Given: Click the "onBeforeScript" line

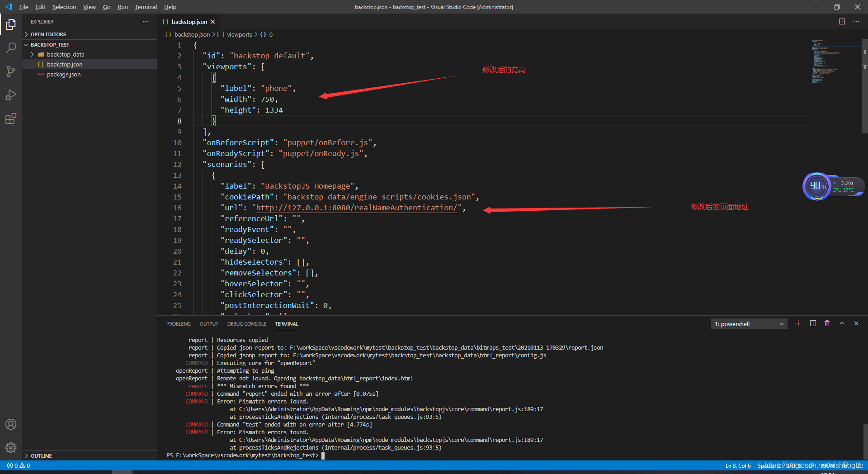Looking at the screenshot, I should click(x=289, y=142).
